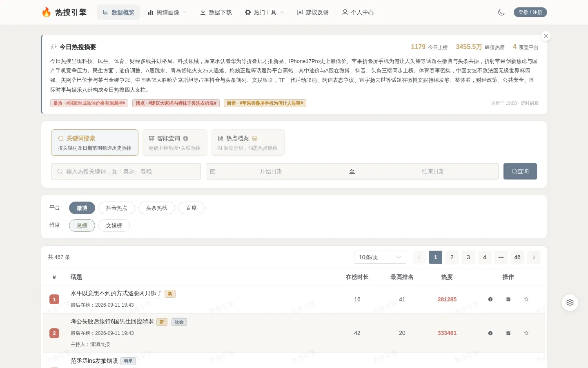
Task: Expand the 舆情画像 dropdown menu
Action: pyautogui.click(x=167, y=12)
